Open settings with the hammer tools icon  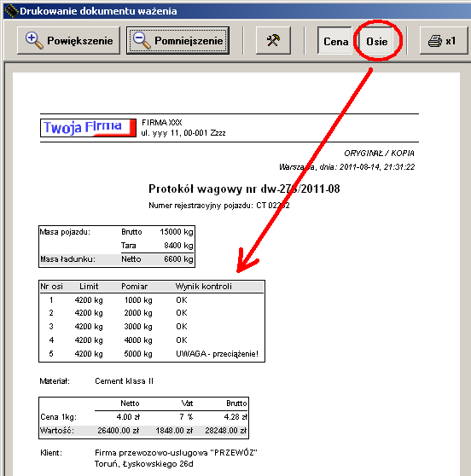[273, 40]
